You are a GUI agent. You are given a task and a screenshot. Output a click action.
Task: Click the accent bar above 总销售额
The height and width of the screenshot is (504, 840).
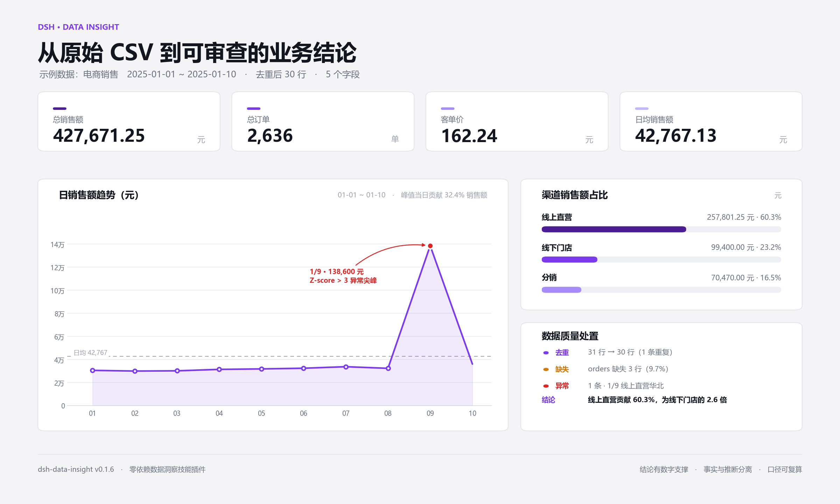(59, 108)
